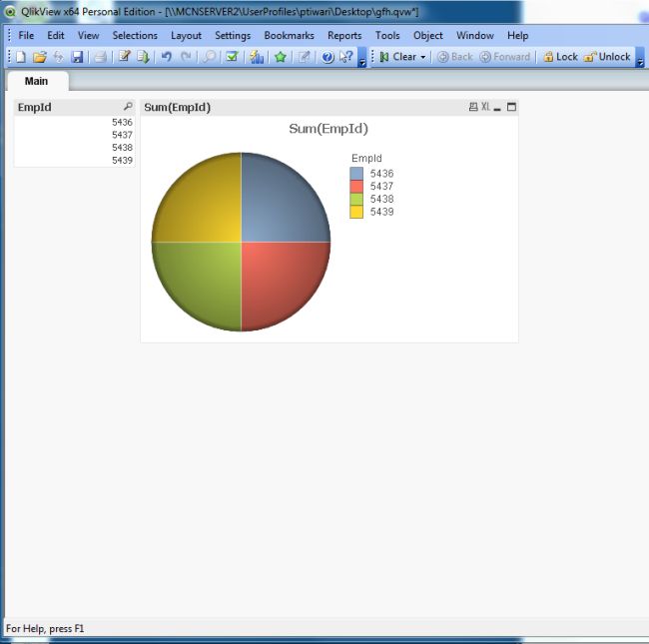
Task: Undo the last layout change
Action: 167,57
